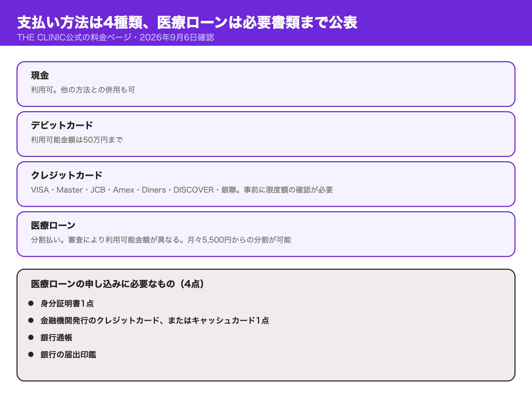Select text 利用可能金額は50万円まで
This screenshot has height=415, width=532.
(77, 140)
